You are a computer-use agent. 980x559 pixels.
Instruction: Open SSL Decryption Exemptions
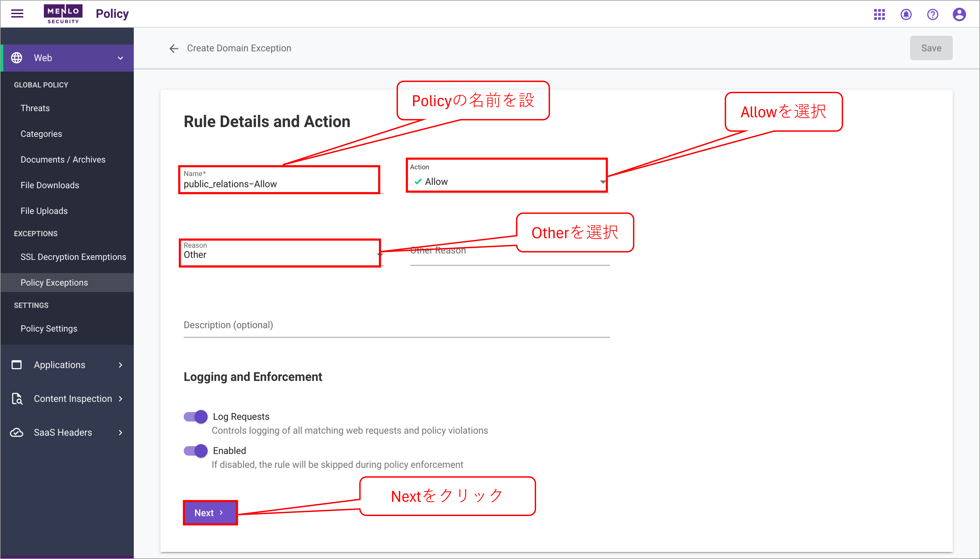pos(73,257)
